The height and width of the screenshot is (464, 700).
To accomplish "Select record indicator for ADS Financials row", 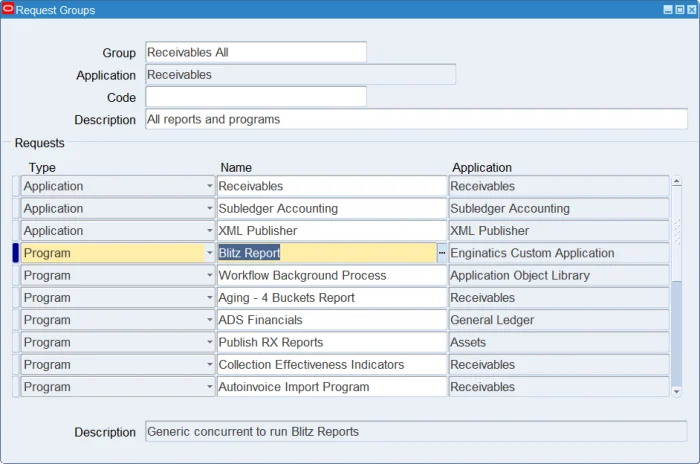I will pyautogui.click(x=16, y=320).
